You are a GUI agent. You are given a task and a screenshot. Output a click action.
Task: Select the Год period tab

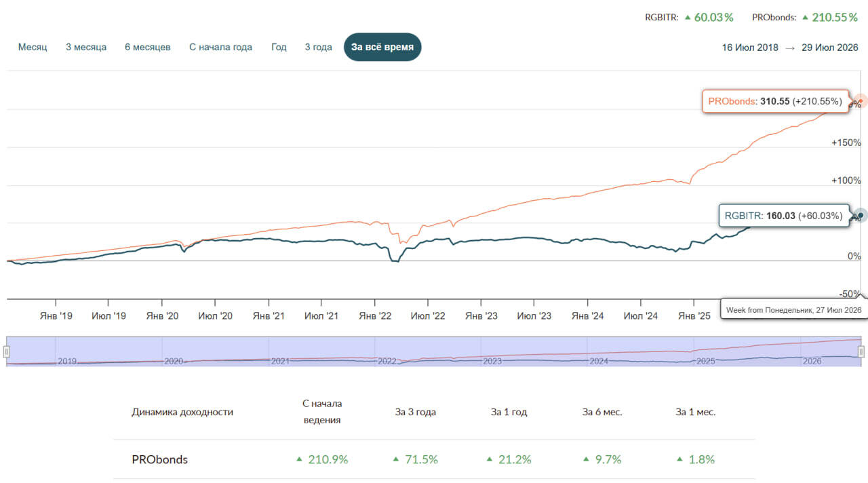(279, 47)
